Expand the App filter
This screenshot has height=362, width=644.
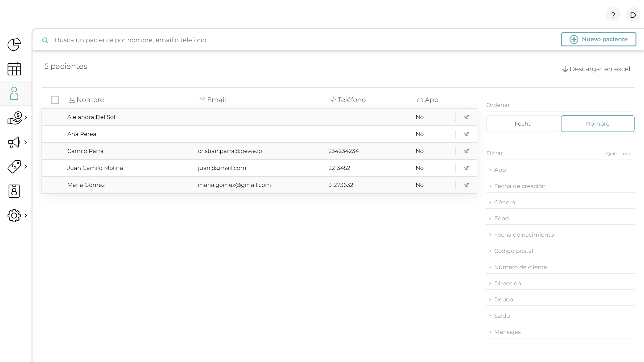[x=560, y=170]
